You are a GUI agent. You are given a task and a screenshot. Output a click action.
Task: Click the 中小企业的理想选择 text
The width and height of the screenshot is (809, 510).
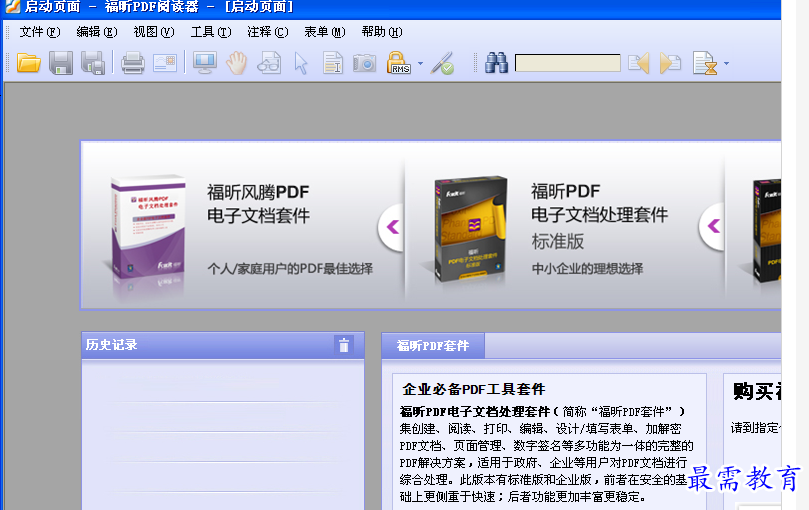coord(587,268)
